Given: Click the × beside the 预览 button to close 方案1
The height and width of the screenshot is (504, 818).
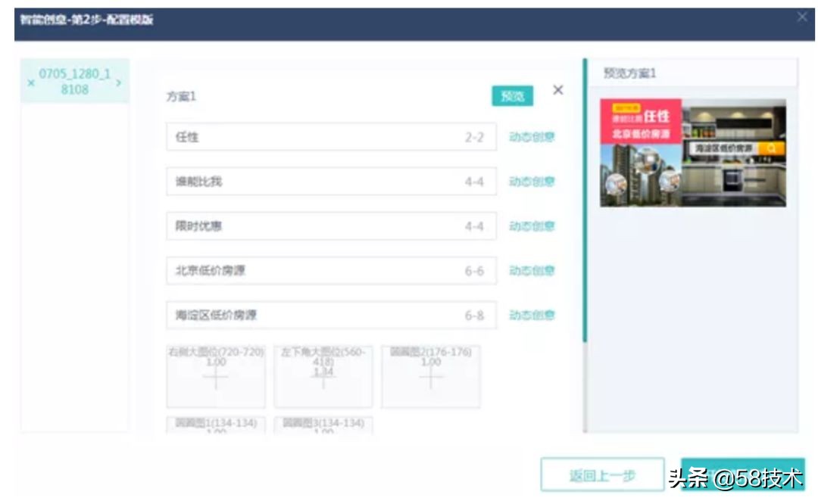Looking at the screenshot, I should 558,90.
